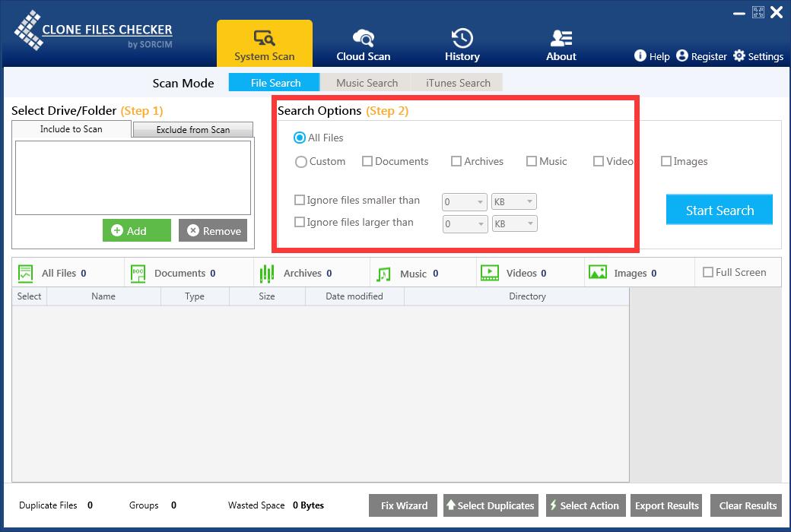Viewport: 791px width, 532px height.
Task: Select File Search scan mode
Action: point(274,83)
